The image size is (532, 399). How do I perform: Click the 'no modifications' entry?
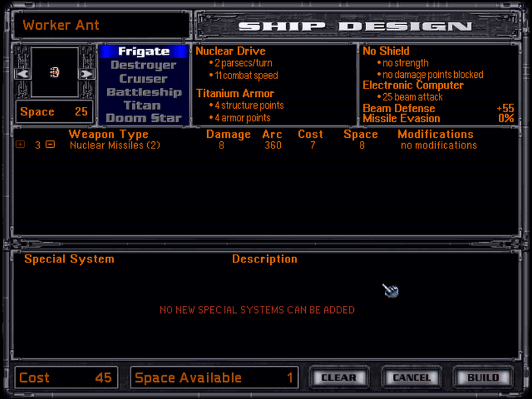point(439,145)
